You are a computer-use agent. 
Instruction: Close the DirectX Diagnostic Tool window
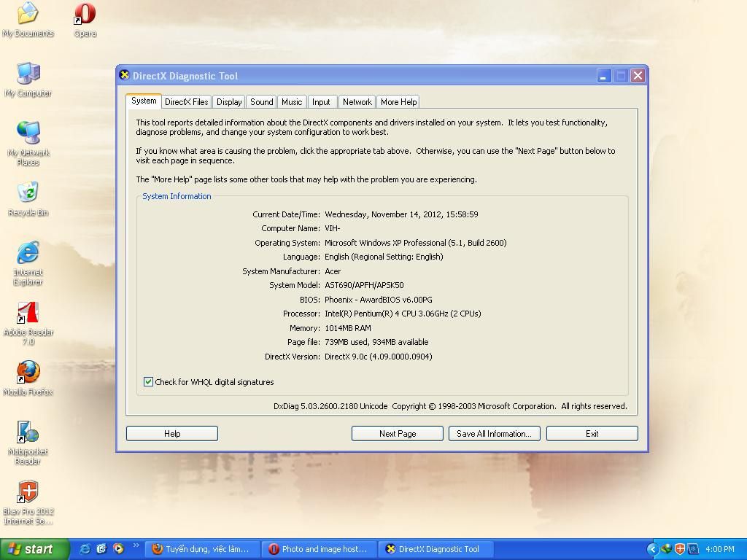coord(638,76)
